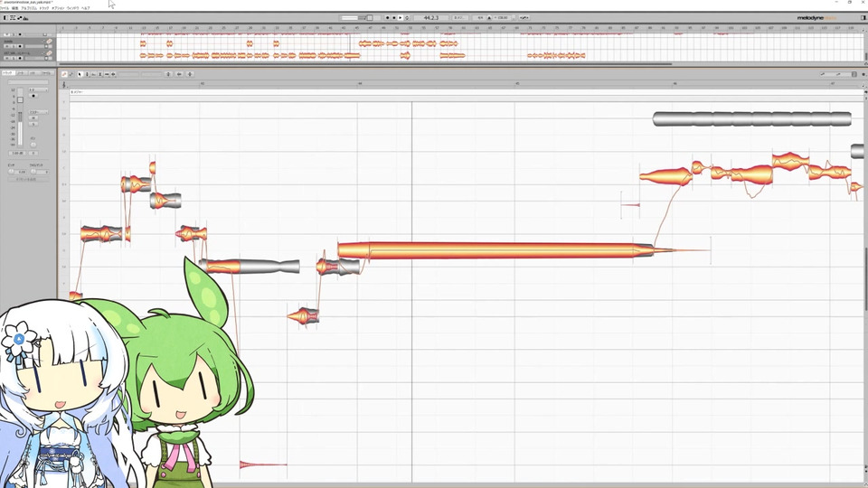The image size is (868, 488).
Task: Open the マスター output dropdown
Action: click(38, 112)
